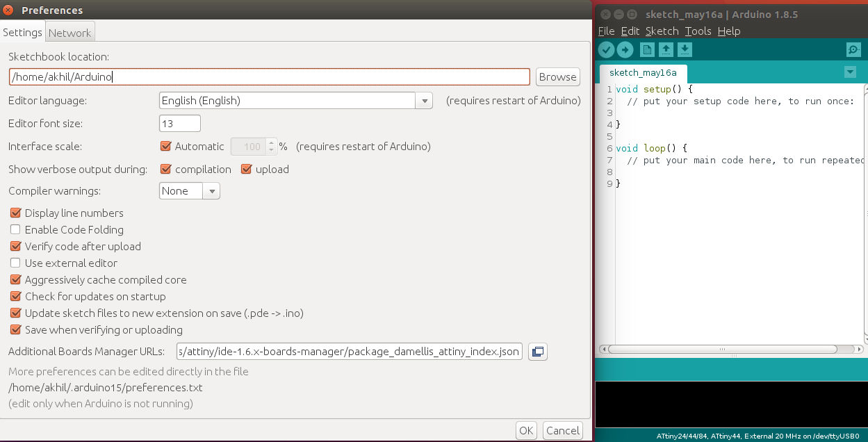
Task: Click the Sketchbook location text field
Action: click(x=270, y=77)
